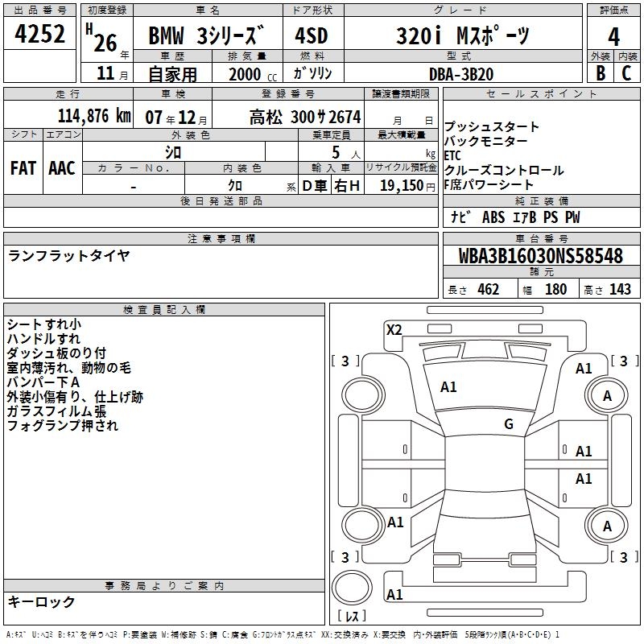644x644 pixels.
Task: Click mileage 114,876 km
Action: 94,116
